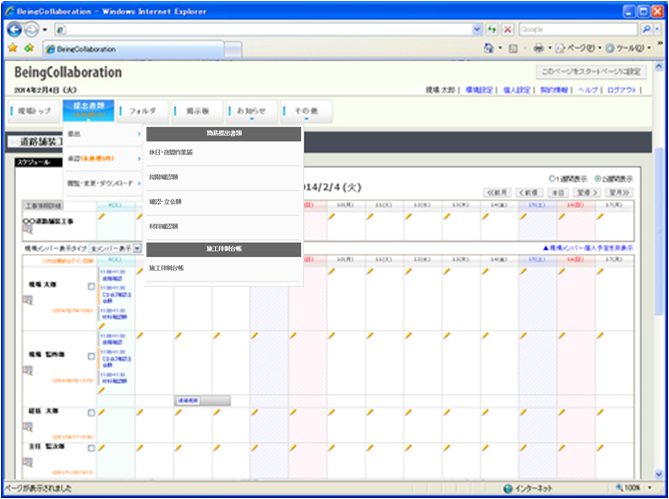Click the page scrollbar down arrow
This screenshot has width=669, height=499.
point(658,474)
